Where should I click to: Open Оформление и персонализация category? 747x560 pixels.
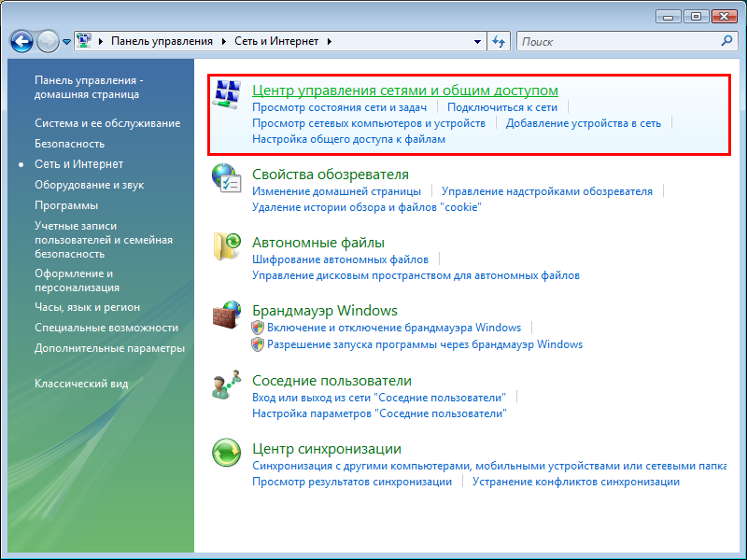click(78, 281)
